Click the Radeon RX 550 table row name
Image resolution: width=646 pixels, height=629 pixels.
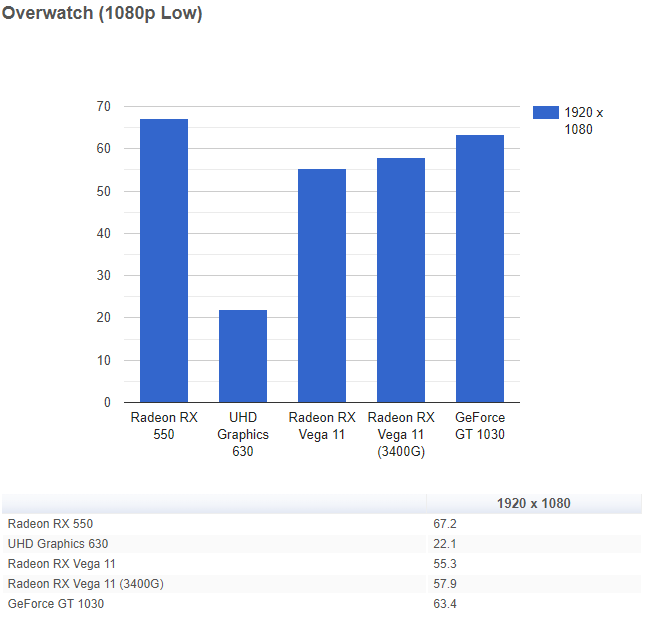tap(50, 524)
